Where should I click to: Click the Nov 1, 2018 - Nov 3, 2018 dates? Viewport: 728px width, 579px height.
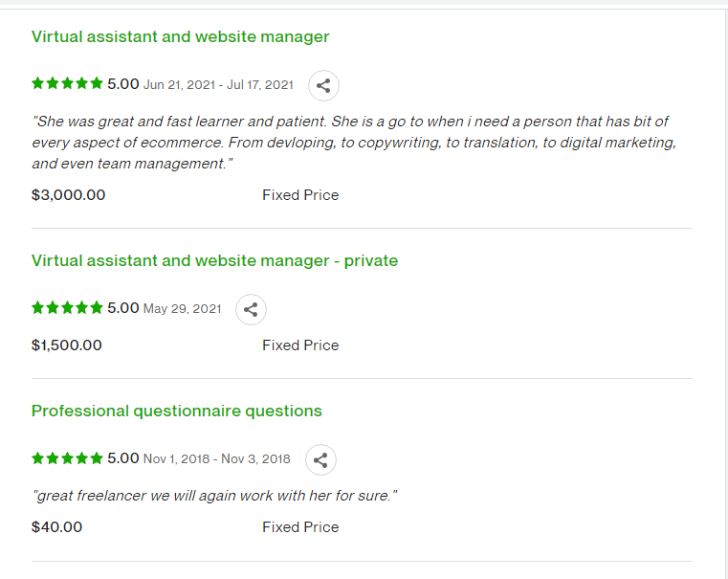(217, 459)
